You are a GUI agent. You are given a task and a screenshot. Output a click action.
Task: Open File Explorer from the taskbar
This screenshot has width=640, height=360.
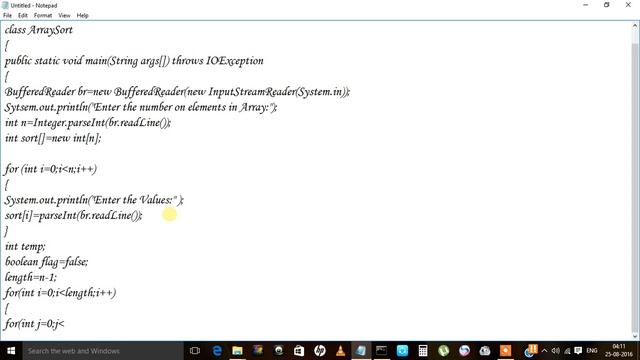click(238, 351)
